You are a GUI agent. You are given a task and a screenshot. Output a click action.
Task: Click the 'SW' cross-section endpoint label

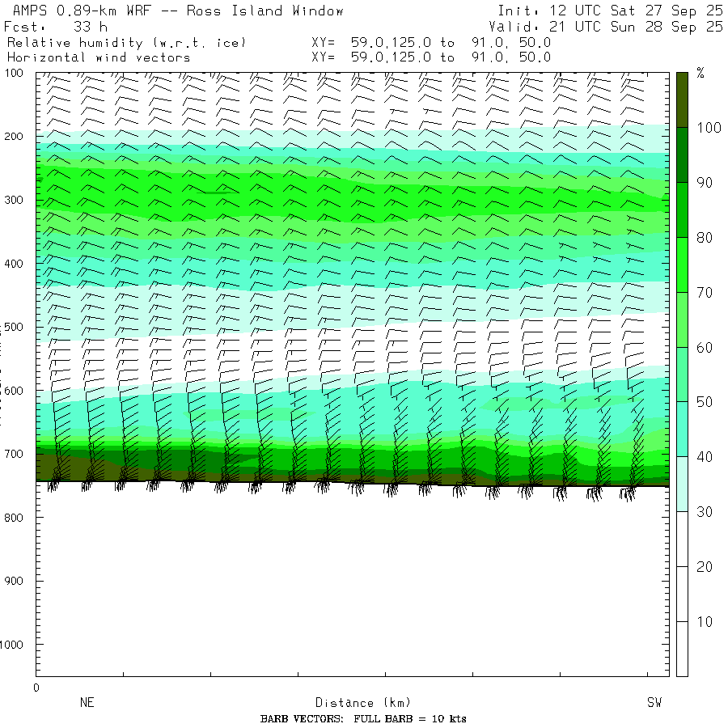(x=654, y=702)
